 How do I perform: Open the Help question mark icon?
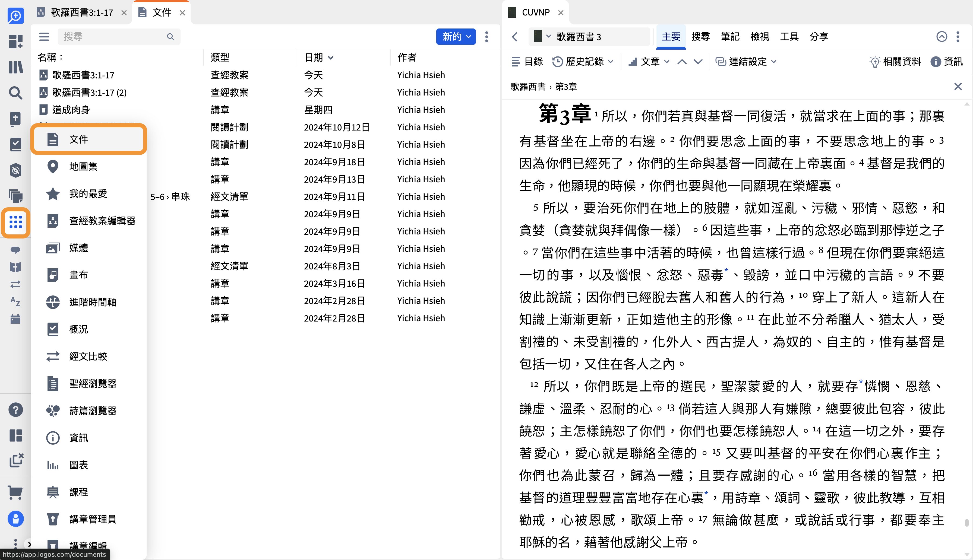point(15,410)
